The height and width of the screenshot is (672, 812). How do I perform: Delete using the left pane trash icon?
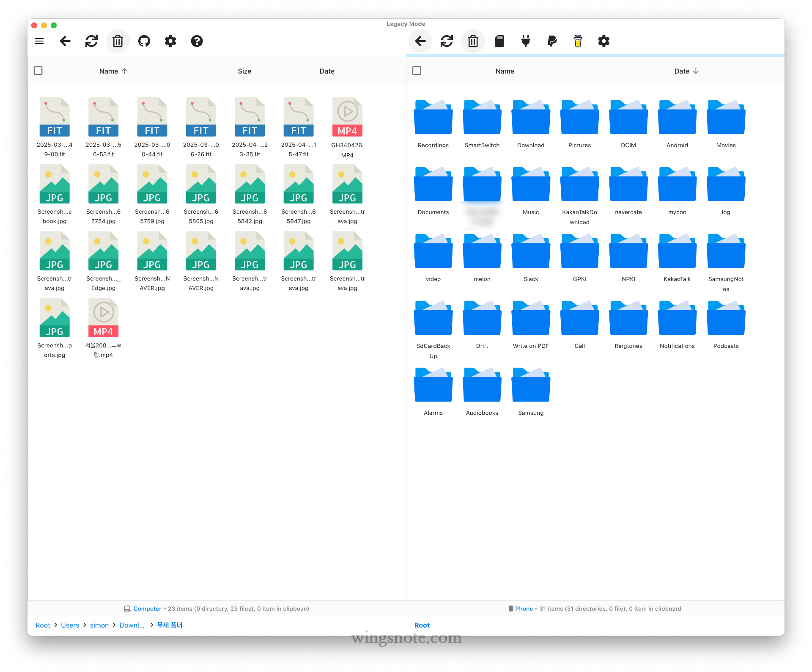tap(118, 41)
